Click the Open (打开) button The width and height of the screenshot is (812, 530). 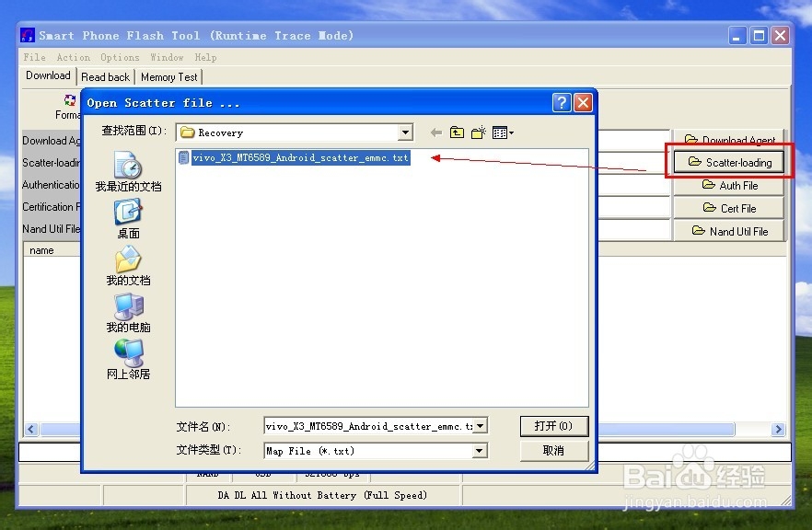[x=553, y=426]
